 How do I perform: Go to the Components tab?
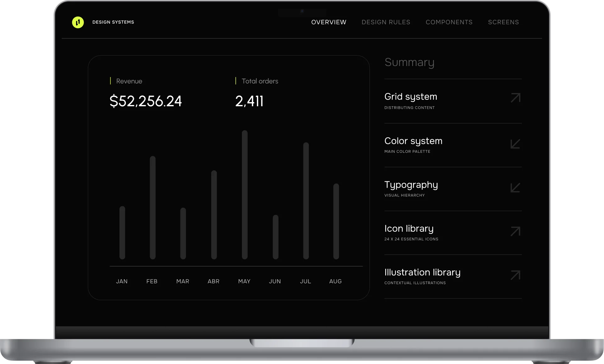point(449,22)
